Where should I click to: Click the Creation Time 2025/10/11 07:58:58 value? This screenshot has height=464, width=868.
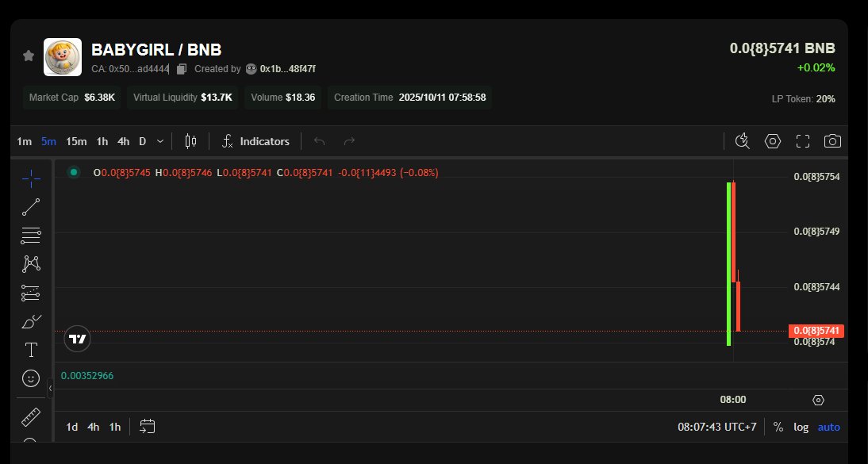442,98
